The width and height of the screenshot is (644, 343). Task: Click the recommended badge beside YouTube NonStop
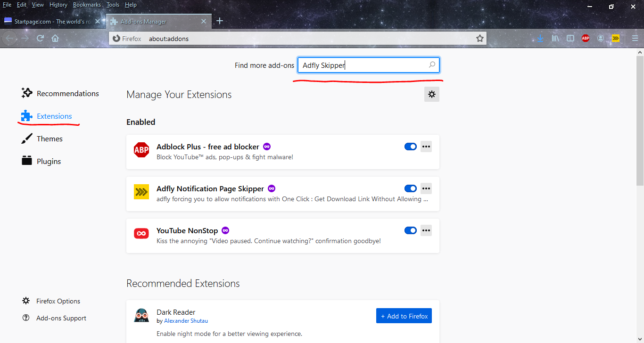click(x=225, y=230)
